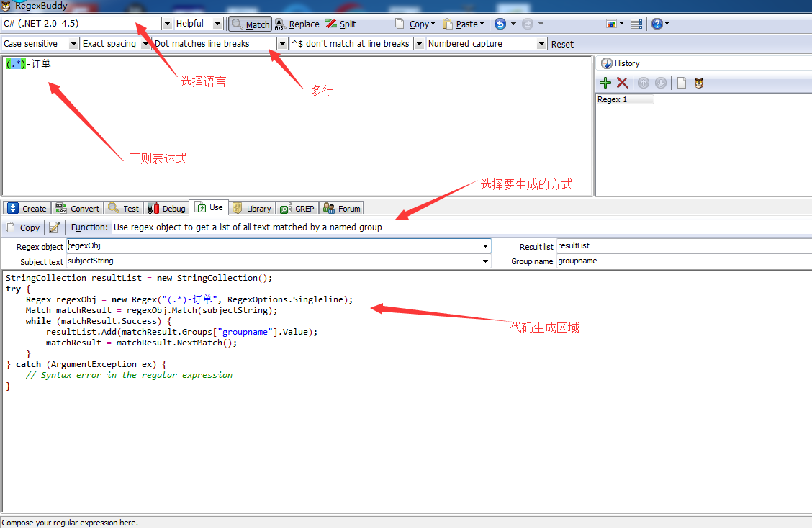Open the language dropdown C# (.NET 2.0–4.5)
Viewport: 812px width, 529px height.
point(167,23)
